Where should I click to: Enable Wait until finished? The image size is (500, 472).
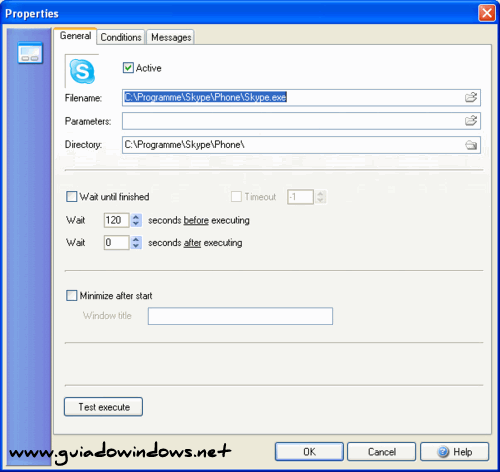pyautogui.click(x=71, y=196)
